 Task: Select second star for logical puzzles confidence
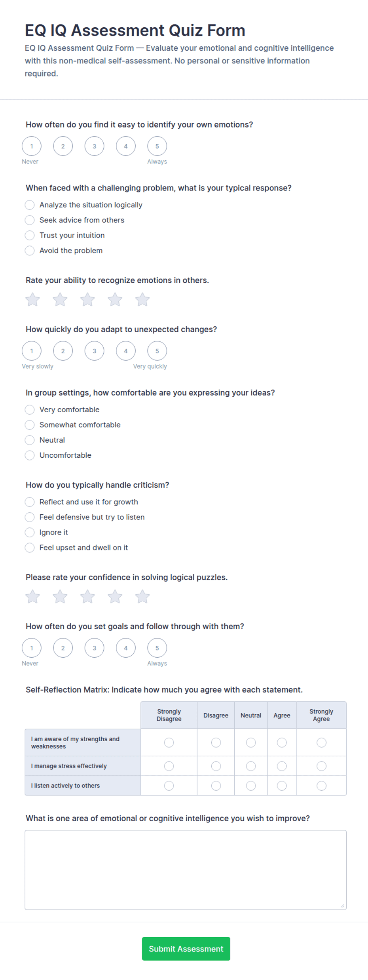coord(60,597)
